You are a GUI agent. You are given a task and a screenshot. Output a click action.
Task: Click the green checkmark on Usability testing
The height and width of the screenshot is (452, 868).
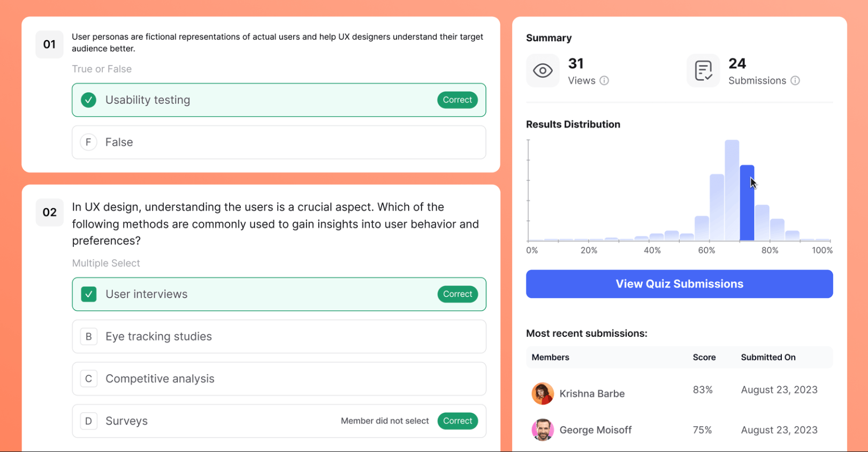88,100
